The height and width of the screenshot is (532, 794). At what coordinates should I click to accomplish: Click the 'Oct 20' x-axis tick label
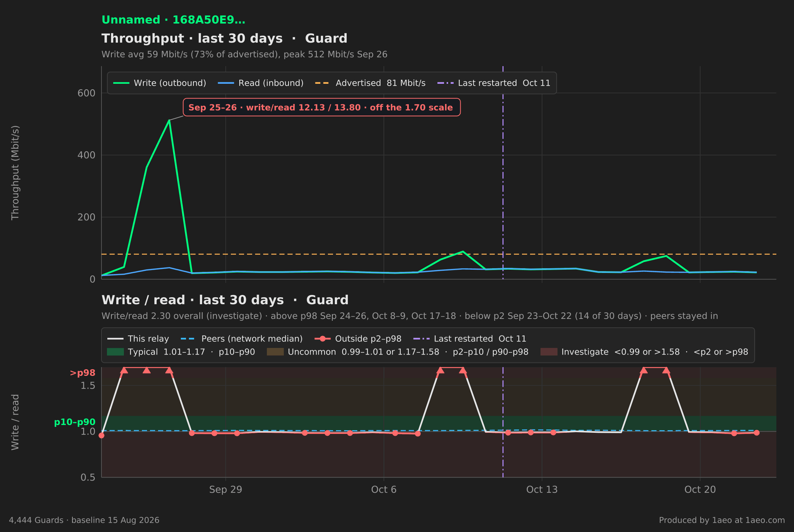click(x=700, y=489)
